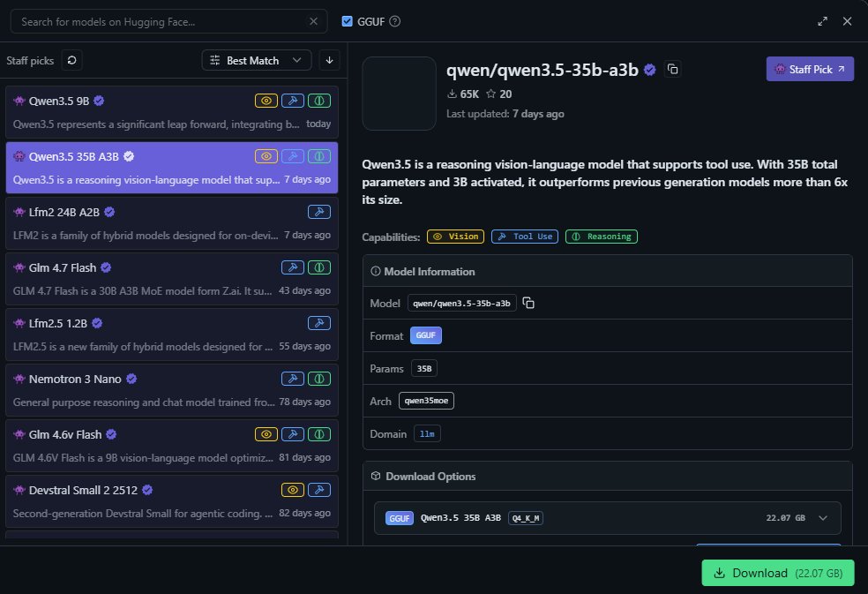
Task: Click the GGUF format badge
Action: pos(426,335)
